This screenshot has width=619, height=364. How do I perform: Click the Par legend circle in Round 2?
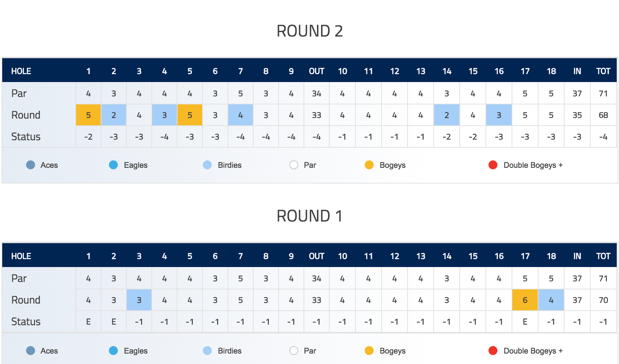(x=294, y=165)
